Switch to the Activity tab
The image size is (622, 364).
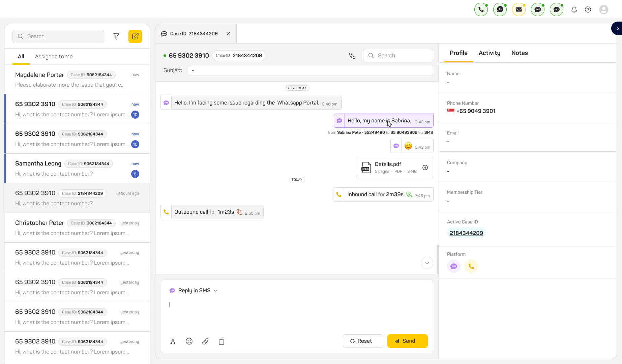click(x=490, y=53)
